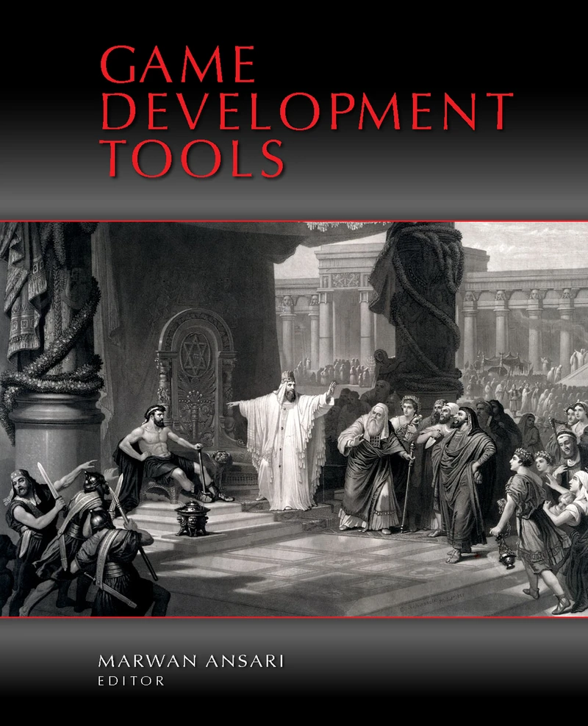Image resolution: width=588 pixels, height=726 pixels.
Task: Click the engraving illustration on the cover
Action: pos(294,419)
